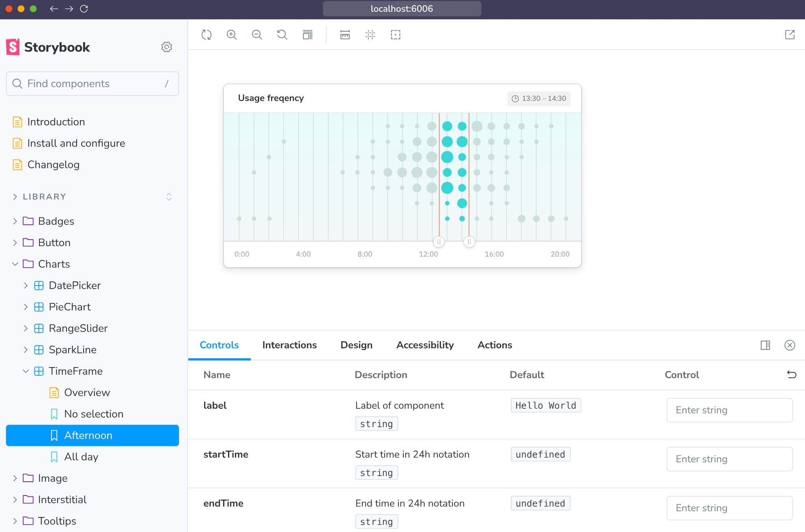
Task: Click the Hello World default value
Action: coord(546,405)
